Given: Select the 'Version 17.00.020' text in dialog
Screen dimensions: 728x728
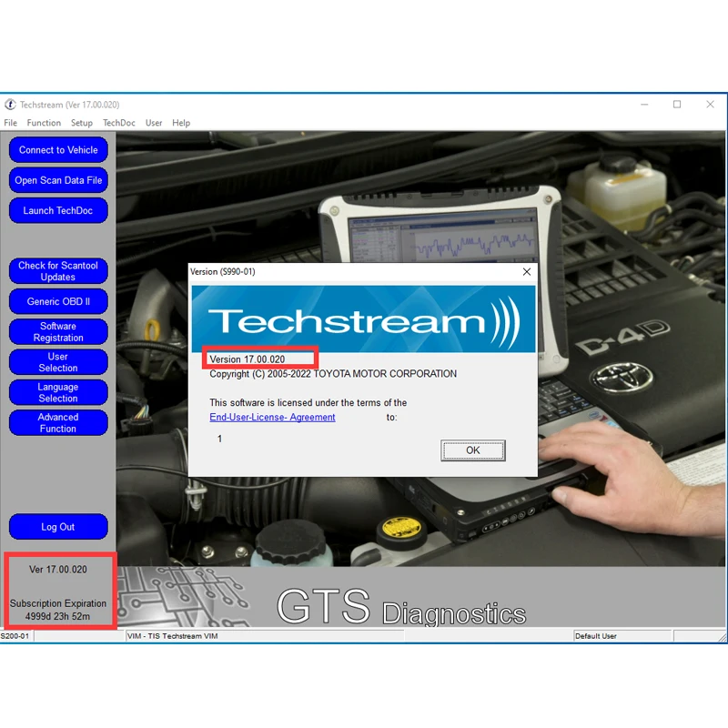Looking at the screenshot, I should point(247,359).
